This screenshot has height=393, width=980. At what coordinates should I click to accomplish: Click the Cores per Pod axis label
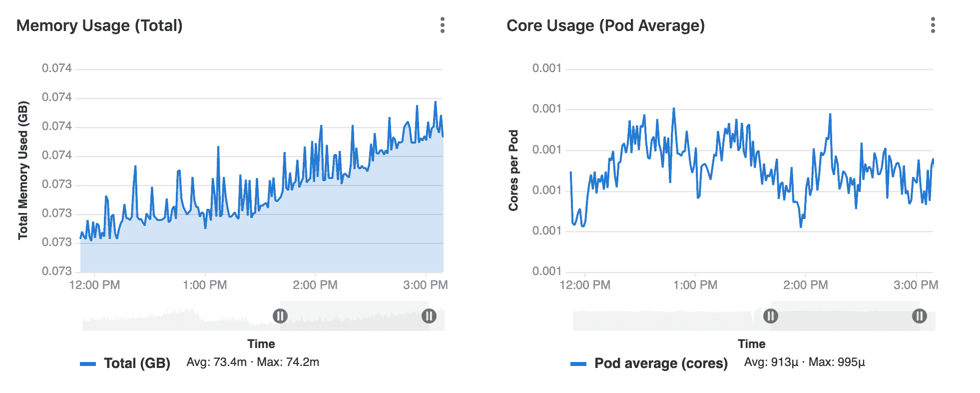(x=513, y=170)
